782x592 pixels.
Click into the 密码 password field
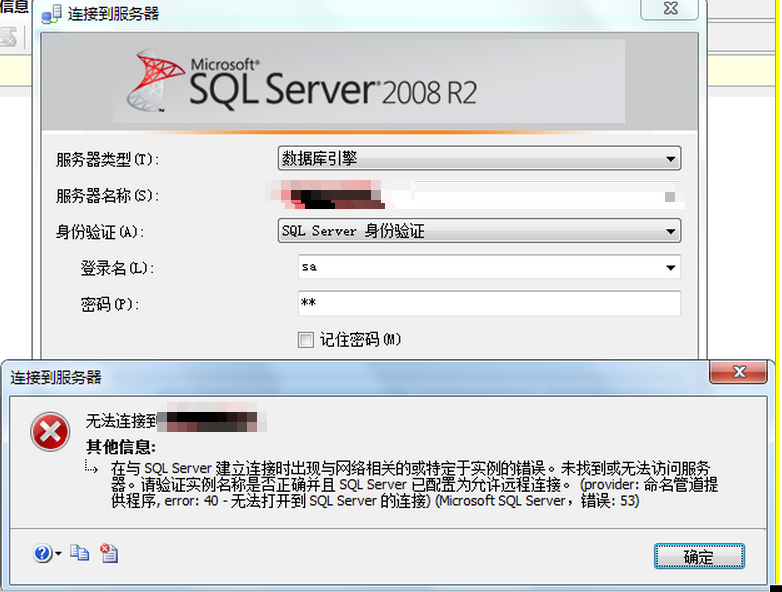489,303
